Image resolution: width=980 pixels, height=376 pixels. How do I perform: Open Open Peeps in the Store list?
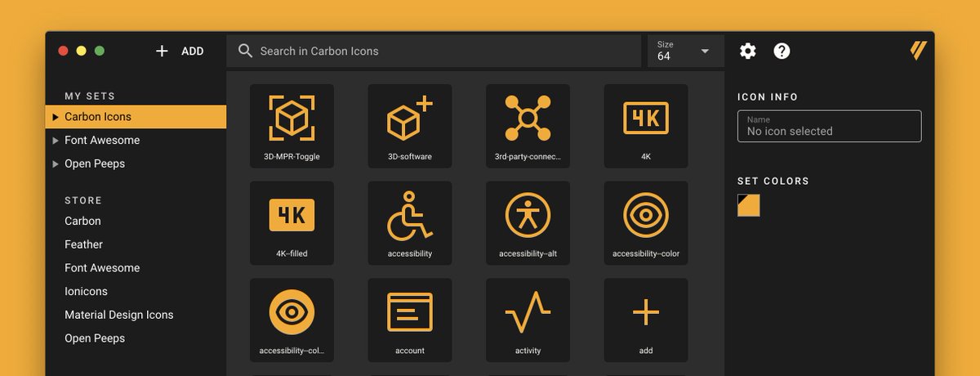tap(95, 338)
